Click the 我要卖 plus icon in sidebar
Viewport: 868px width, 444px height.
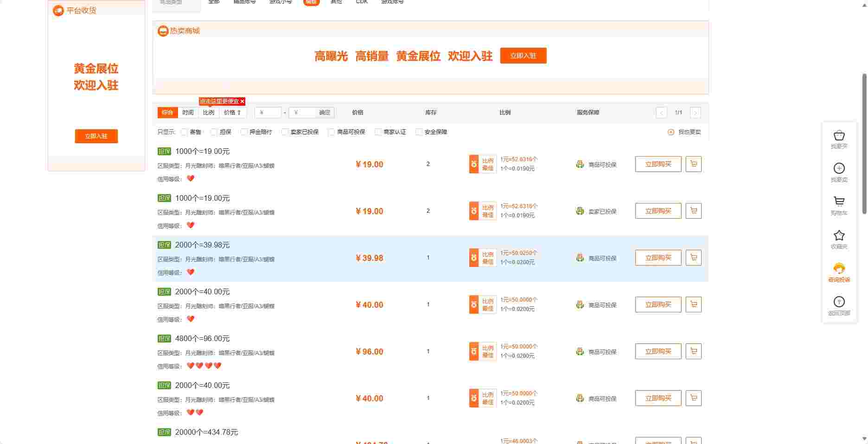[x=839, y=168]
